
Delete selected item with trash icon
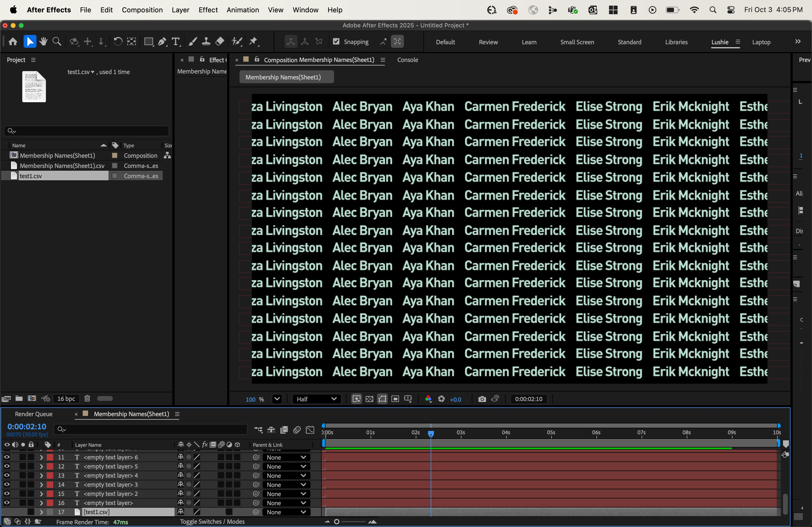click(x=87, y=398)
